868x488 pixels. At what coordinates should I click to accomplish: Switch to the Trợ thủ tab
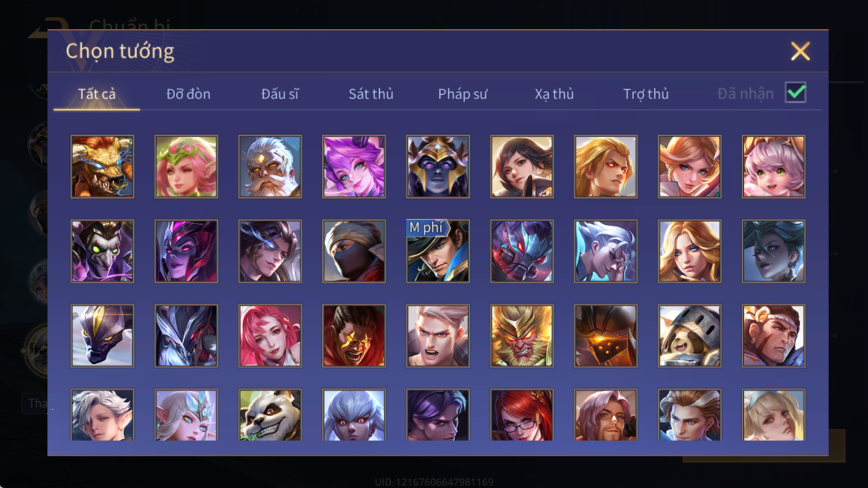click(x=646, y=94)
